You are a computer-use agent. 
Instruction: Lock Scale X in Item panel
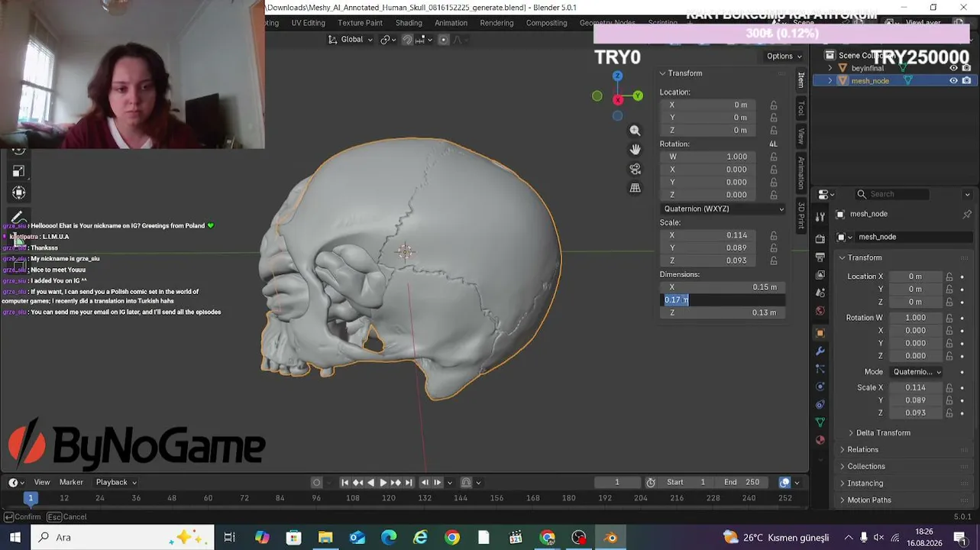click(x=774, y=236)
